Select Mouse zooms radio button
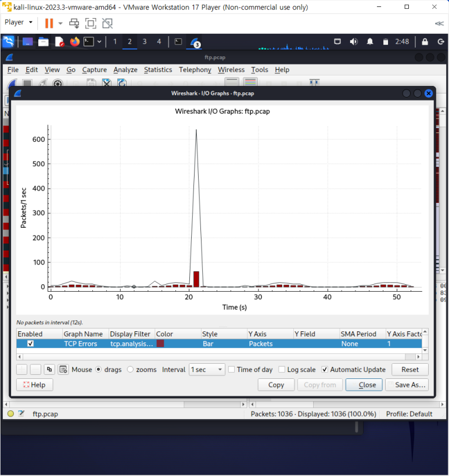 click(x=131, y=370)
